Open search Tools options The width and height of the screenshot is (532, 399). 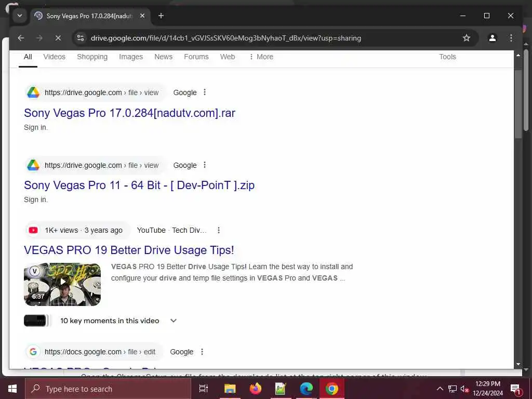(x=447, y=57)
